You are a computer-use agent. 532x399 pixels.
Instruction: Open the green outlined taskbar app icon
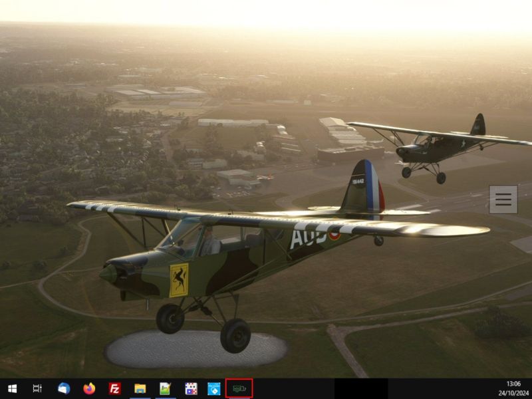(x=239, y=388)
